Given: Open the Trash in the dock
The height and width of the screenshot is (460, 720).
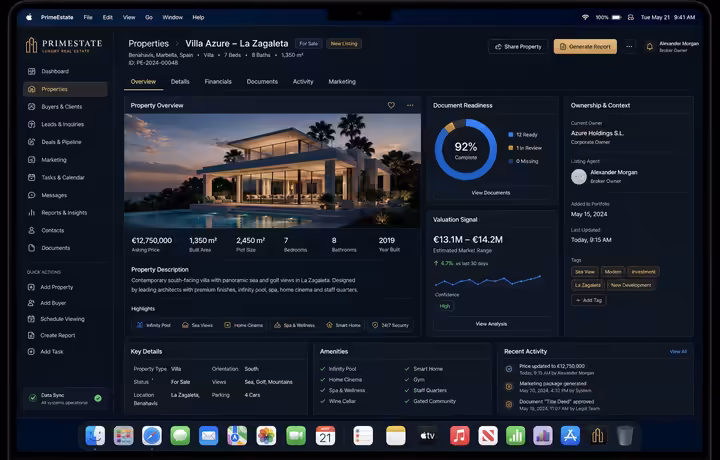Looking at the screenshot, I should 625,436.
